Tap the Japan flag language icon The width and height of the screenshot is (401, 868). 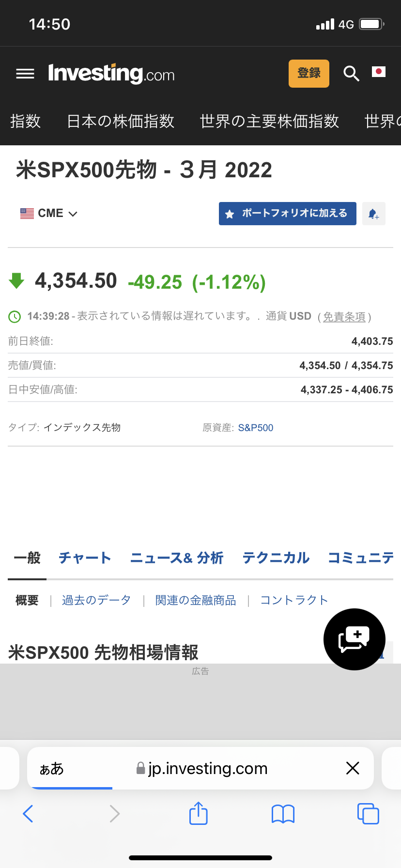click(378, 72)
